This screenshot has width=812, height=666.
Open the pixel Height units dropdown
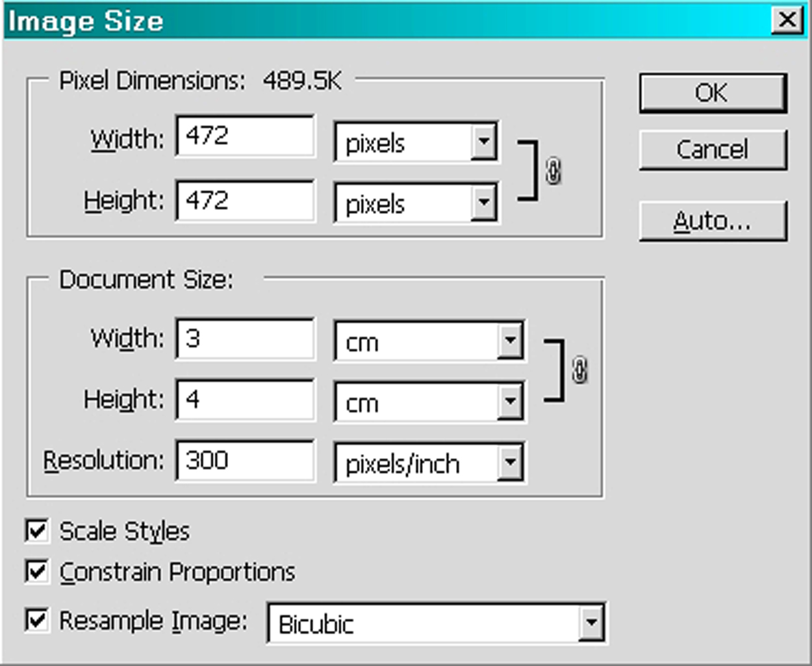pyautogui.click(x=416, y=202)
